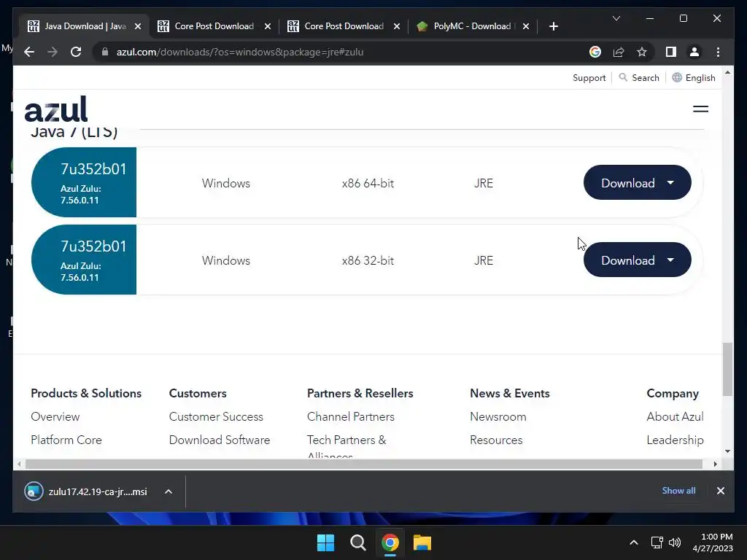
Task: Reload the azul.com page
Action: (76, 52)
